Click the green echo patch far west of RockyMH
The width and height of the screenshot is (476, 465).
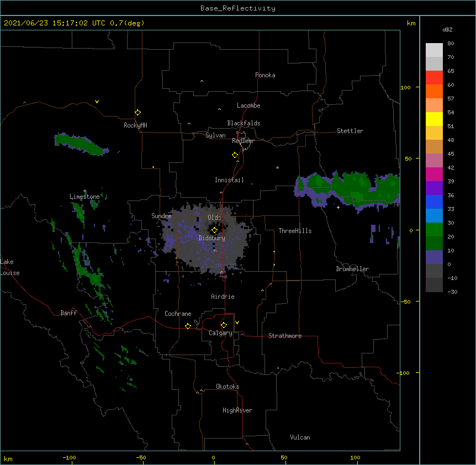[81, 144]
